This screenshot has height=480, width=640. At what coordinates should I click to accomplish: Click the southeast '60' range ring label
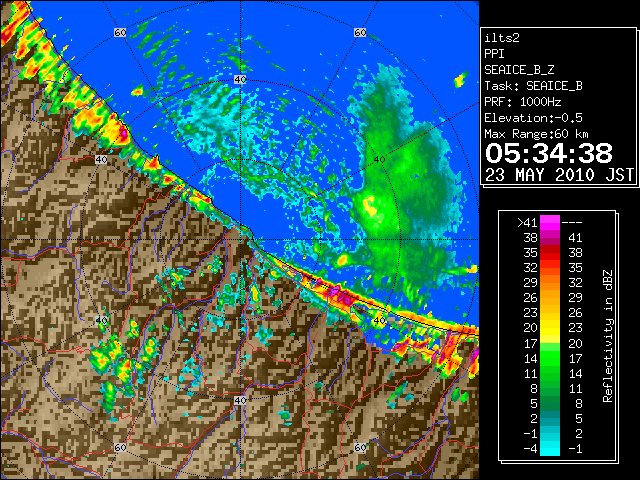pyautogui.click(x=360, y=447)
